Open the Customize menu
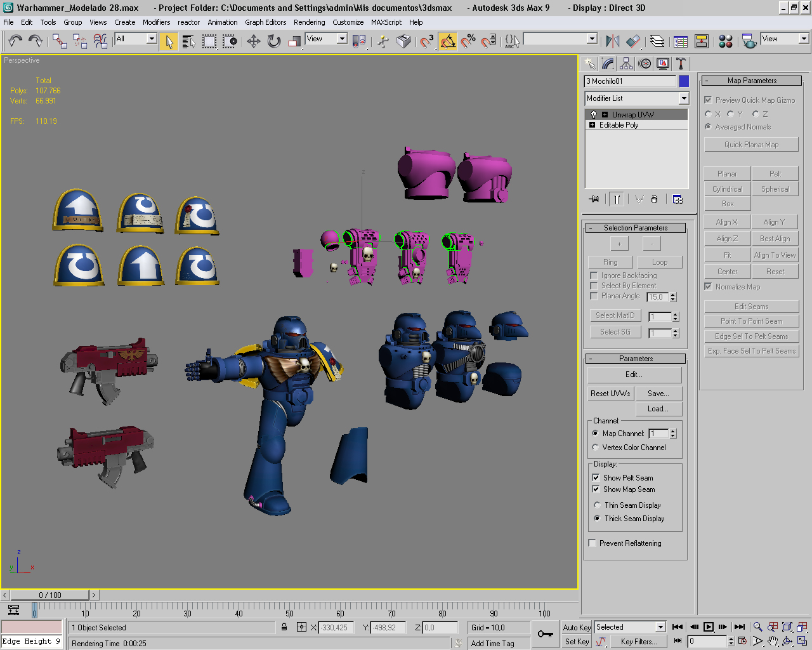This screenshot has width=812, height=650. click(x=348, y=22)
